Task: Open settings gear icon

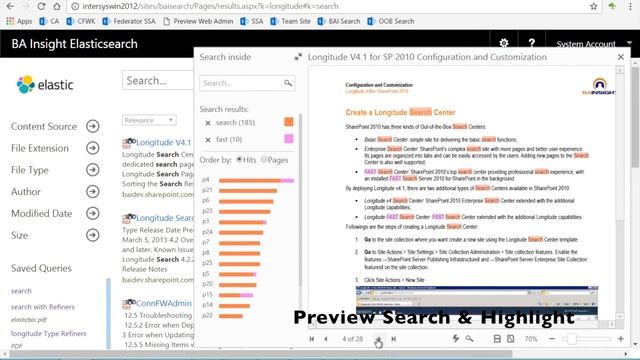Action: pos(504,43)
